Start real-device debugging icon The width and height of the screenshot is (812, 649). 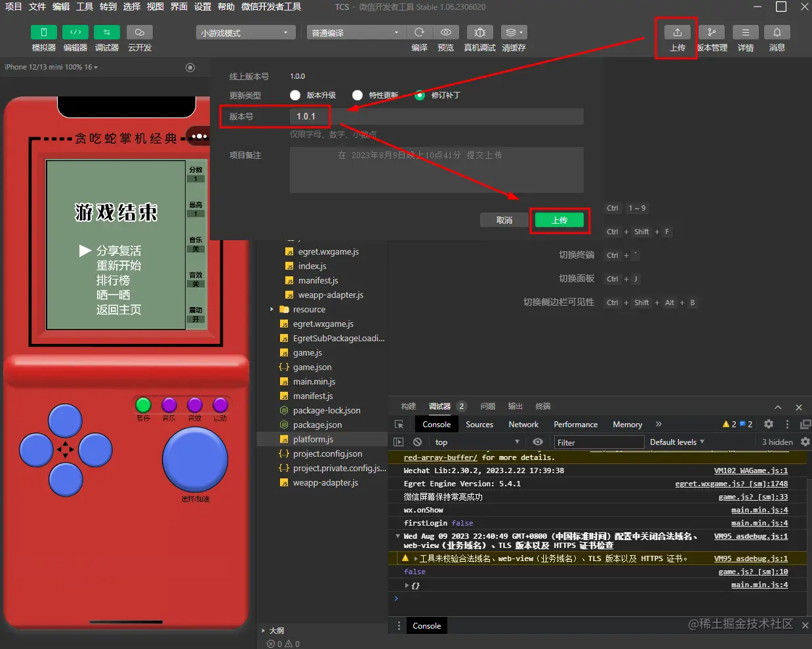[480, 32]
